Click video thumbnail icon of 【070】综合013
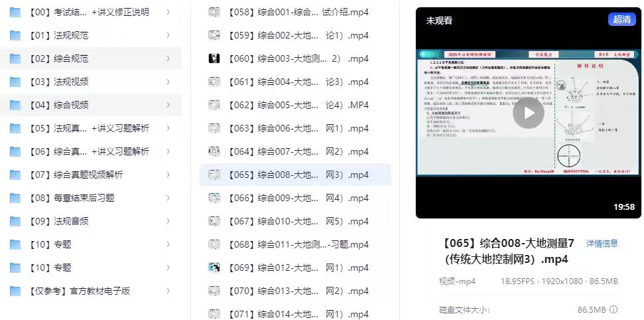The height and width of the screenshot is (320, 644). 214,291
